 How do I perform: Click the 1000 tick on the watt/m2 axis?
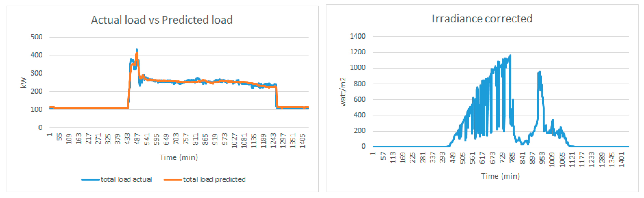coord(357,68)
